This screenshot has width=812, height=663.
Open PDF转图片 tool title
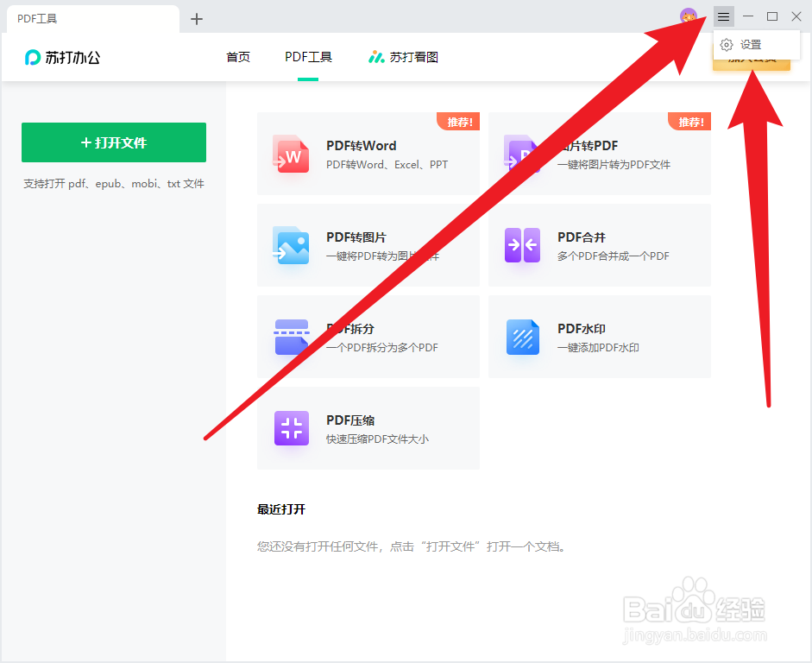pos(356,237)
